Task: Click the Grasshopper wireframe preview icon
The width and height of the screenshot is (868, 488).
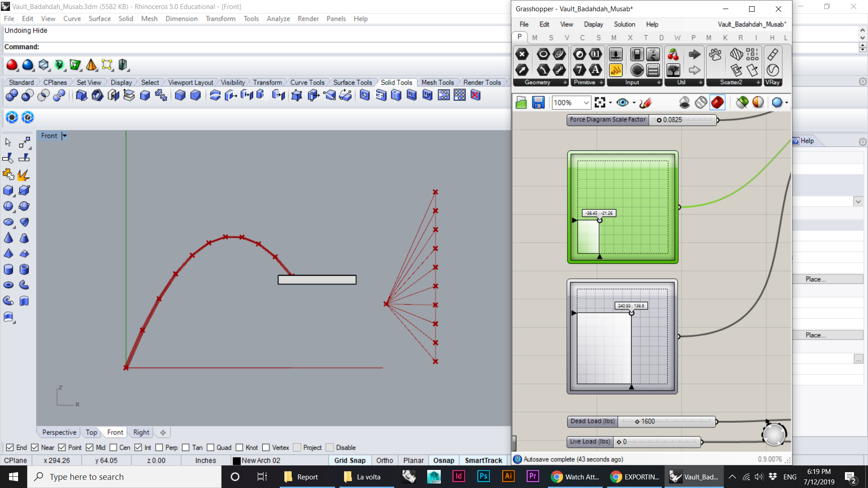Action: click(x=701, y=103)
